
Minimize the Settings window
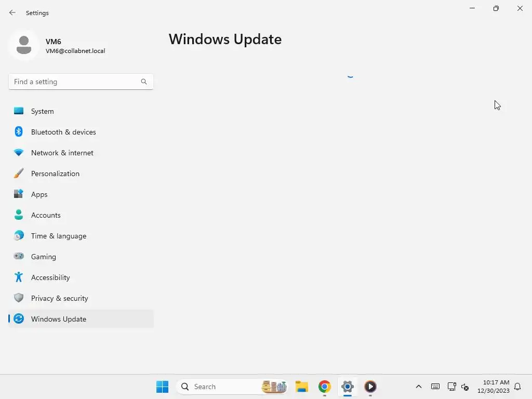click(x=472, y=8)
